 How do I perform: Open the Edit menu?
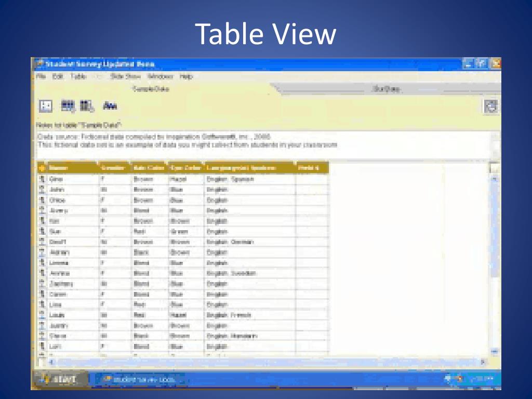coord(58,76)
